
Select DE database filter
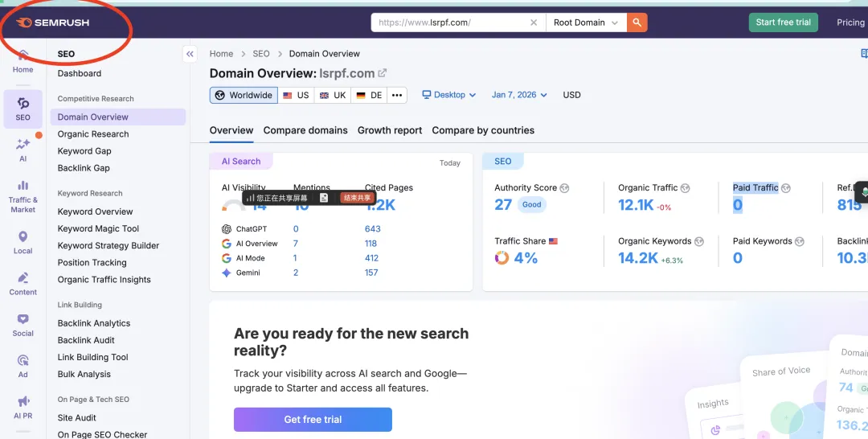[x=369, y=95]
